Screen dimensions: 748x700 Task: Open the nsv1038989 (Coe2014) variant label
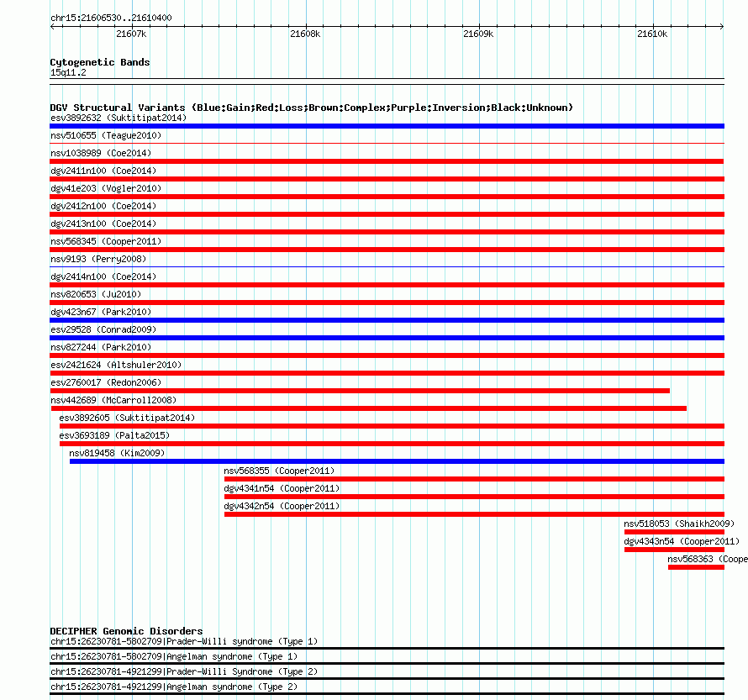[x=101, y=153]
